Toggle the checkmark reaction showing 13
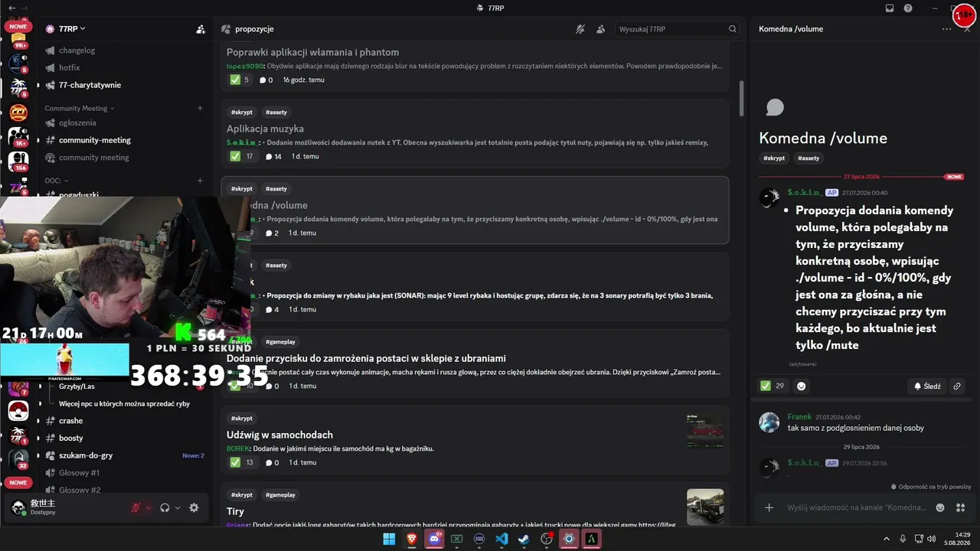 point(241,462)
